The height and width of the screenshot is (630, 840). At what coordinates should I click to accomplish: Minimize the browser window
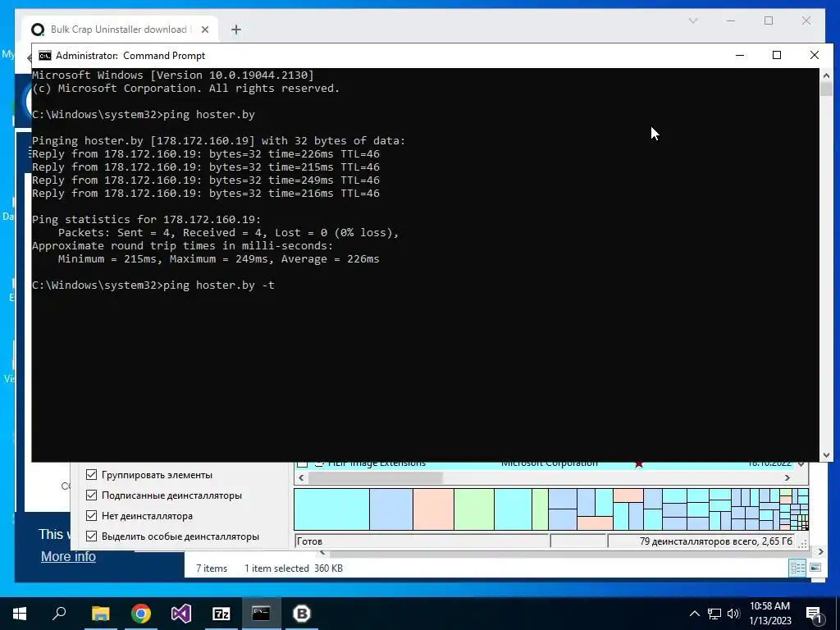click(x=731, y=21)
